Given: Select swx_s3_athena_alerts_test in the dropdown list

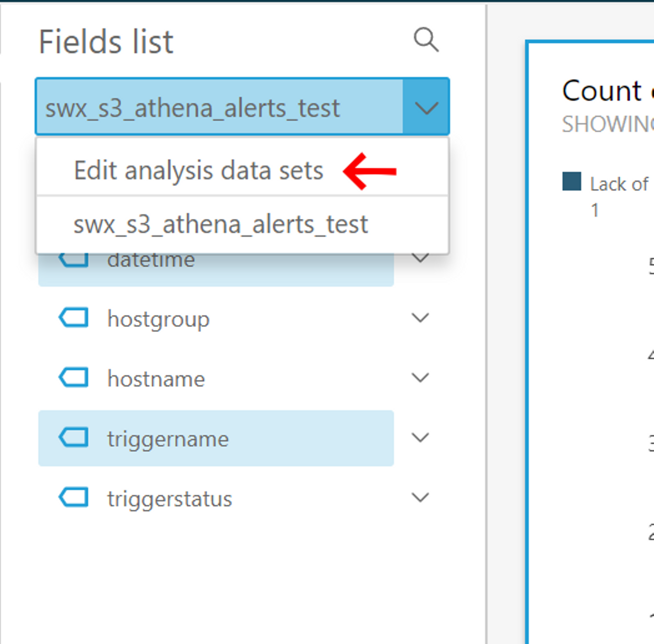Looking at the screenshot, I should 221,224.
